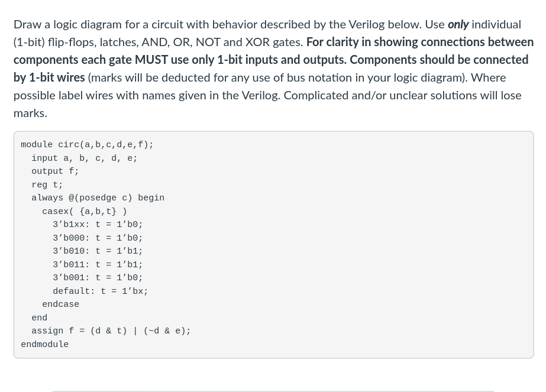This screenshot has height=392, width=546.
Task: Click the 'endcase' keyword line
Action: point(60,304)
